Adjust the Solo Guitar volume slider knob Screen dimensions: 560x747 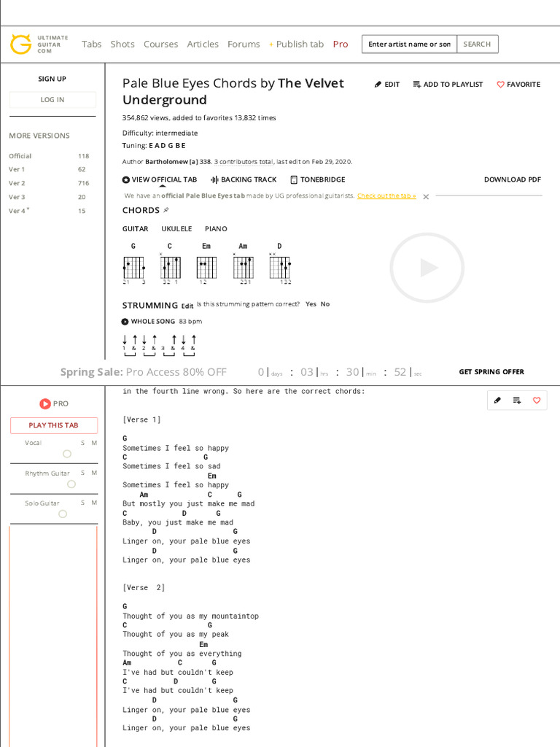tap(63, 514)
